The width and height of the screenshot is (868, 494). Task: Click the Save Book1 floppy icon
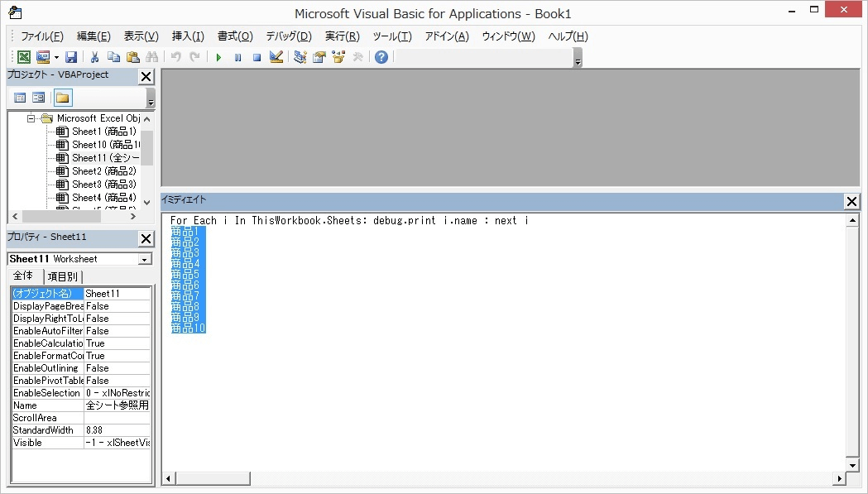(71, 57)
